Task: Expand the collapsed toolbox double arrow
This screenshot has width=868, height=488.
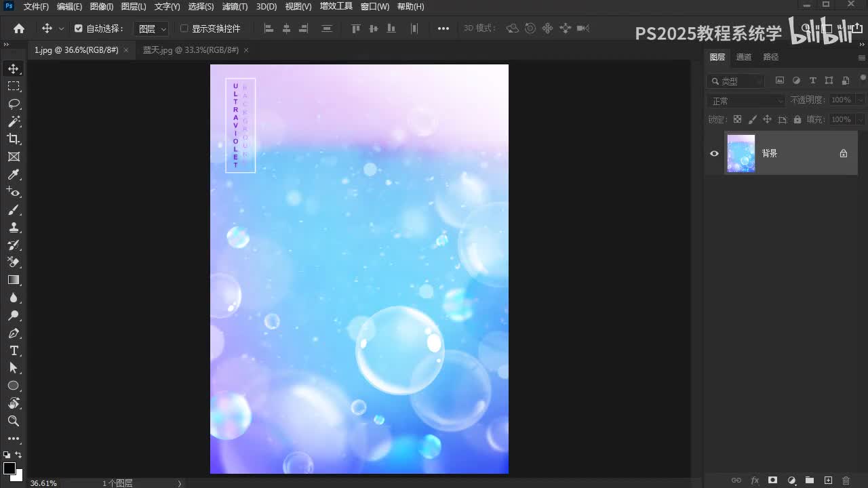Action: tap(6, 44)
